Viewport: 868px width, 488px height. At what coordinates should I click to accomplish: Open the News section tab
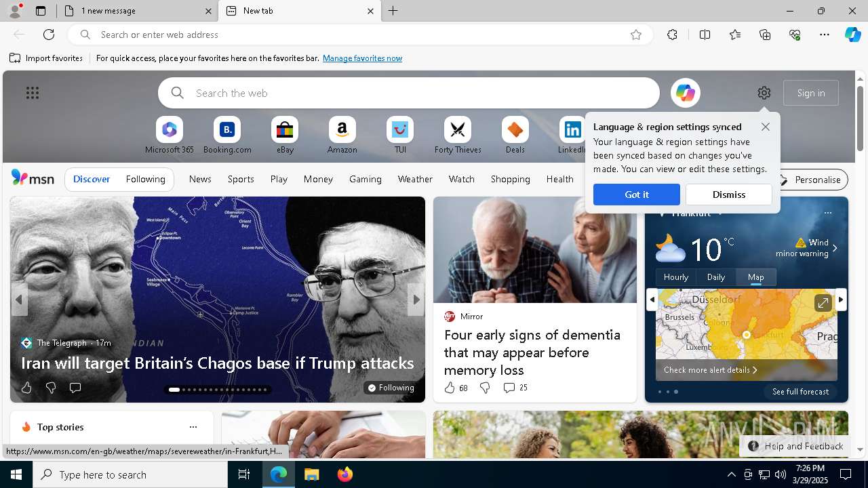(200, 179)
